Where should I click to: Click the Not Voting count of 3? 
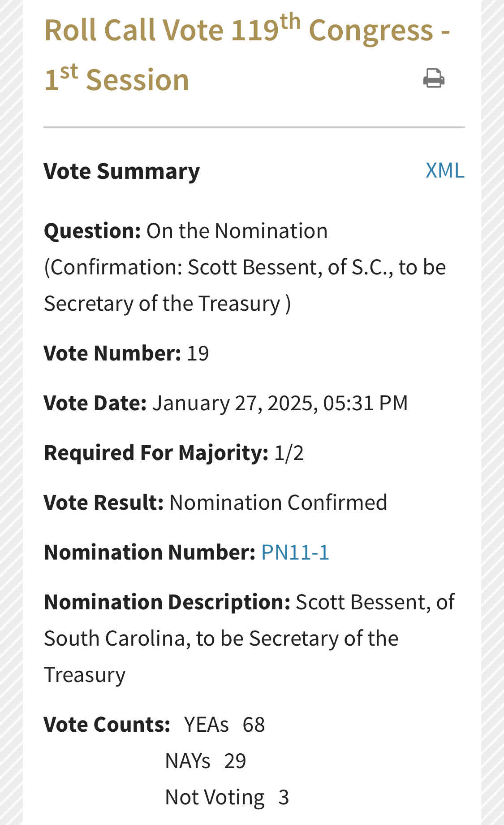[283, 797]
